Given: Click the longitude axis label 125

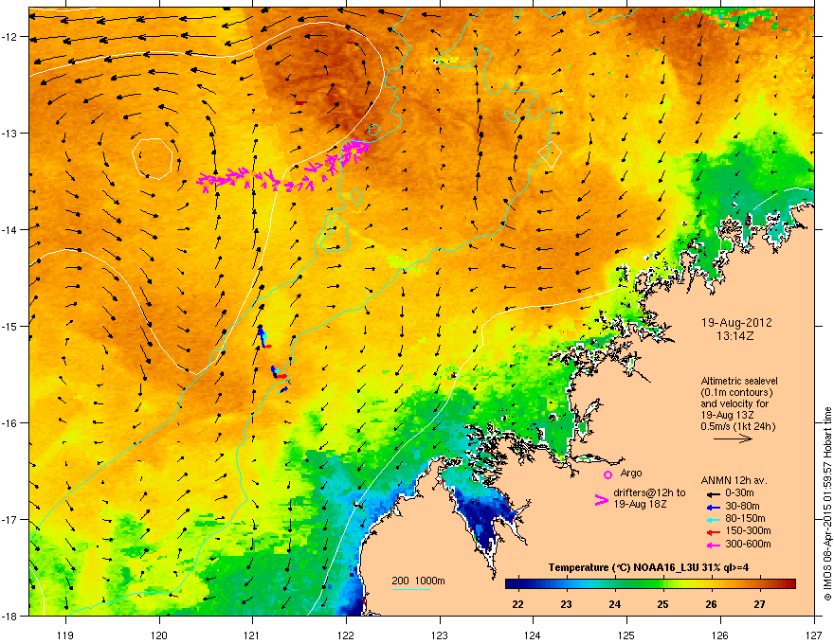Looking at the screenshot, I should pos(626,635).
